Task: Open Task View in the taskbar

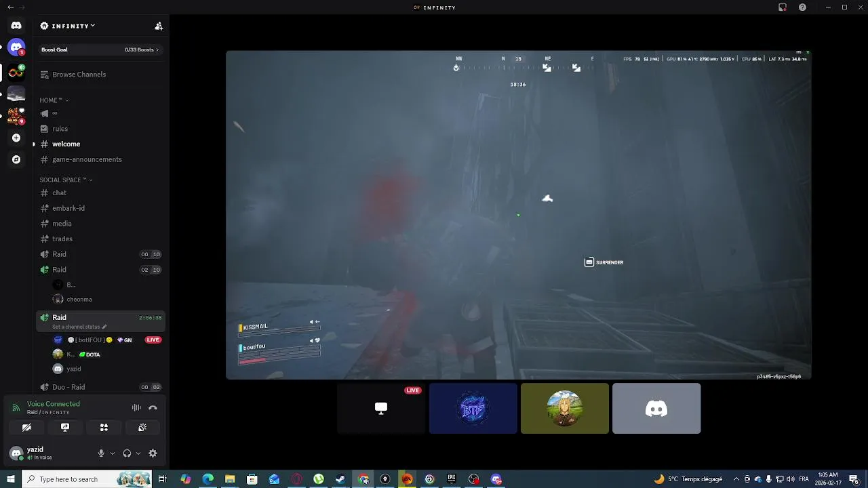Action: pyautogui.click(x=163, y=479)
